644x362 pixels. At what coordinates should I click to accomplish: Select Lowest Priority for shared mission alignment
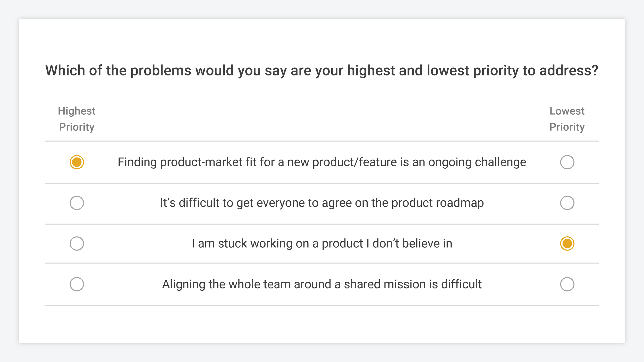pos(567,284)
